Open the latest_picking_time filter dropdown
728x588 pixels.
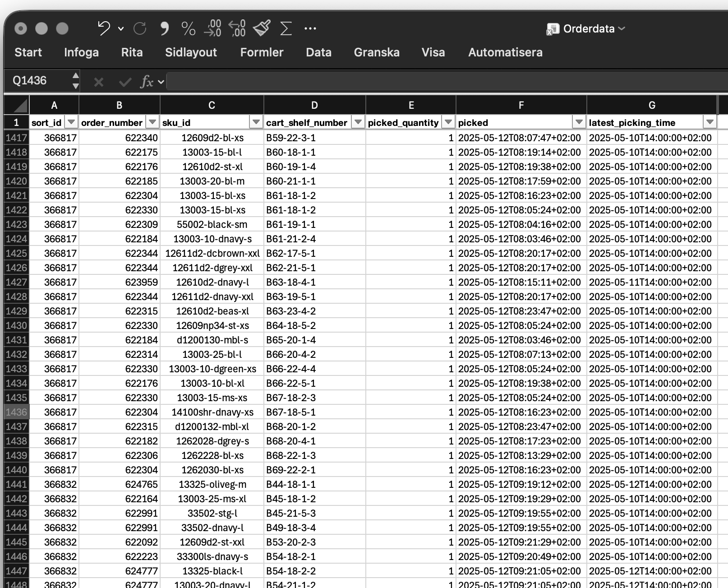coord(709,122)
